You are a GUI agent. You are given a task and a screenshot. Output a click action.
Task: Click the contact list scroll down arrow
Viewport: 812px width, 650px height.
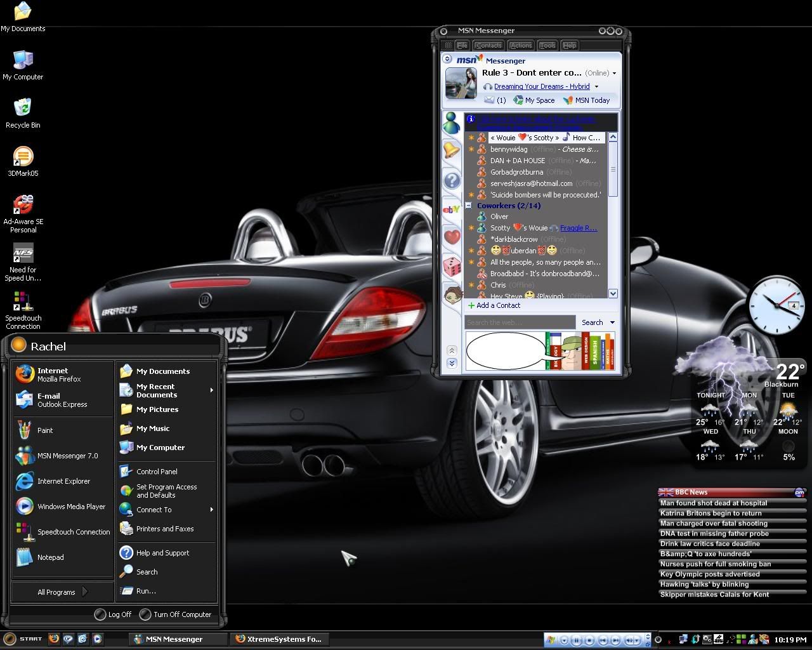(613, 293)
